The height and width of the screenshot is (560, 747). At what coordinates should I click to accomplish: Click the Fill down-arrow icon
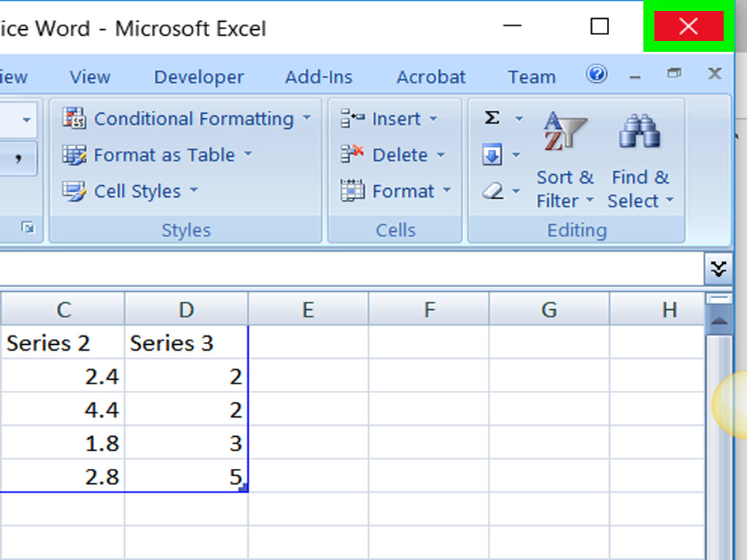491,155
